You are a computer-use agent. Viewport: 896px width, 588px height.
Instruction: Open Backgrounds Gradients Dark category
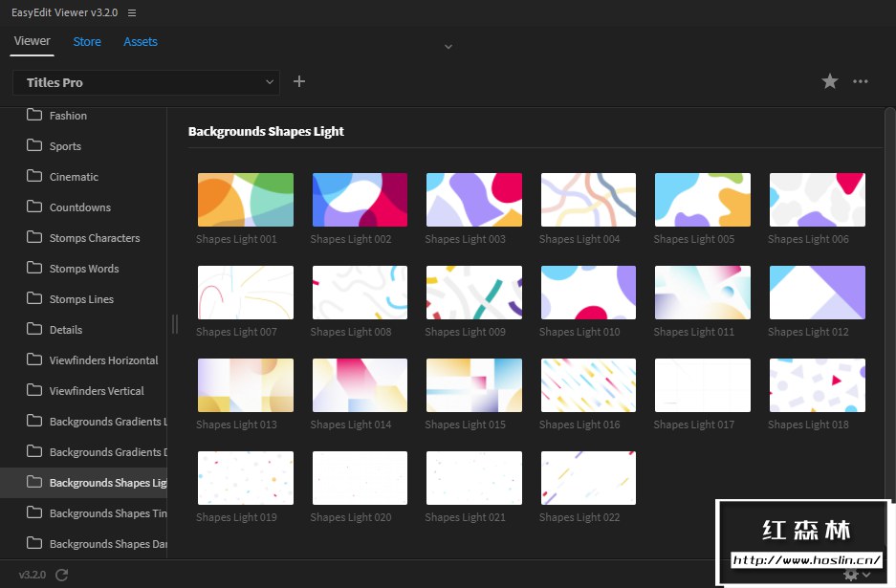pos(83,452)
